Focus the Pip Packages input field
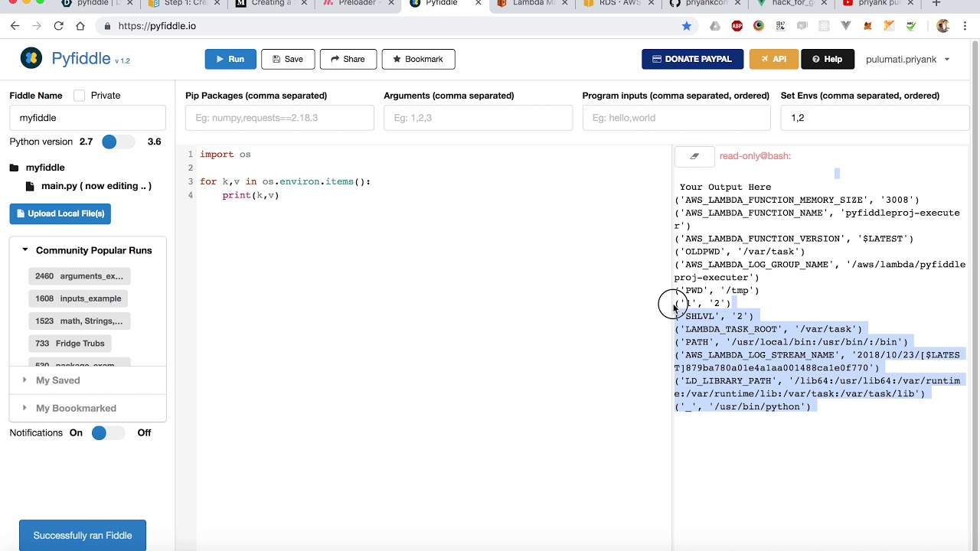The image size is (980, 551). 279,118
